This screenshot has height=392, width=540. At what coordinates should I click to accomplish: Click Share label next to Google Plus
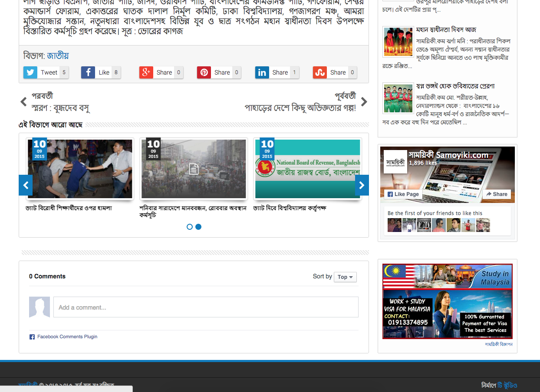point(165,72)
